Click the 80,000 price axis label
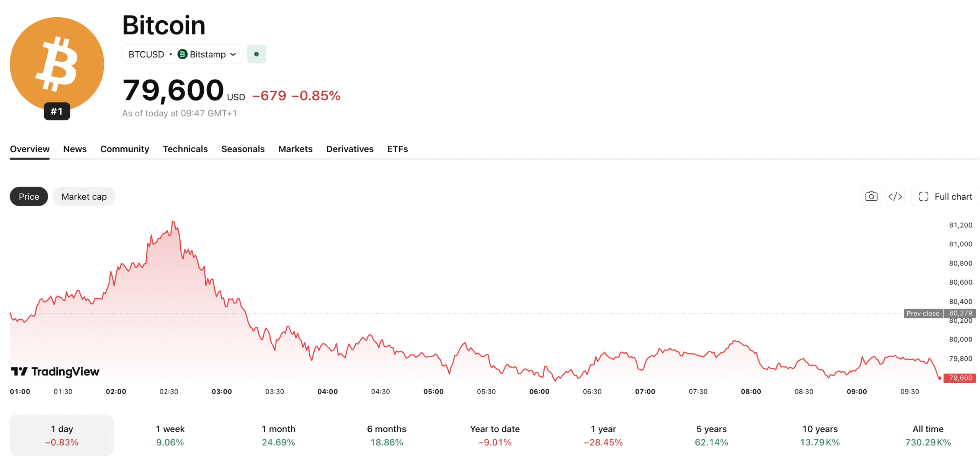 [x=960, y=339]
